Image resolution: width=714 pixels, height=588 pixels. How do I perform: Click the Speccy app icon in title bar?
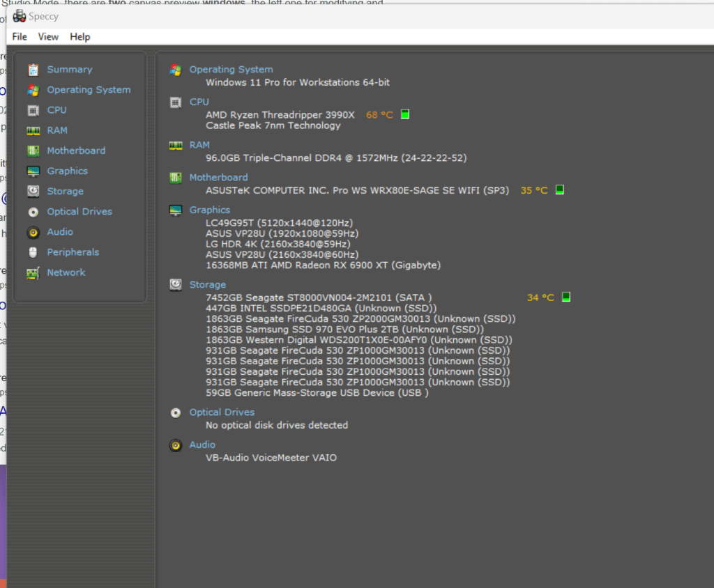click(19, 17)
